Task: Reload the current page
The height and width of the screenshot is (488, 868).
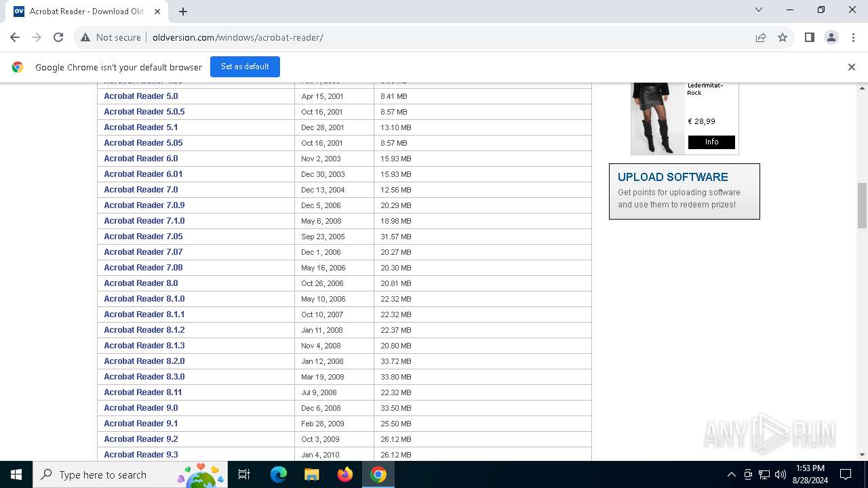Action: pyautogui.click(x=58, y=37)
